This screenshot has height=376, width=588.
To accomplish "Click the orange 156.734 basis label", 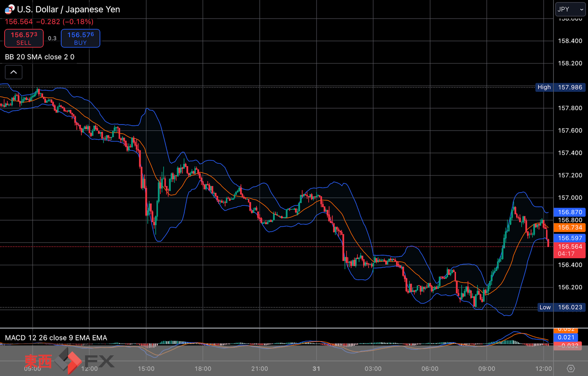I will coord(570,228).
